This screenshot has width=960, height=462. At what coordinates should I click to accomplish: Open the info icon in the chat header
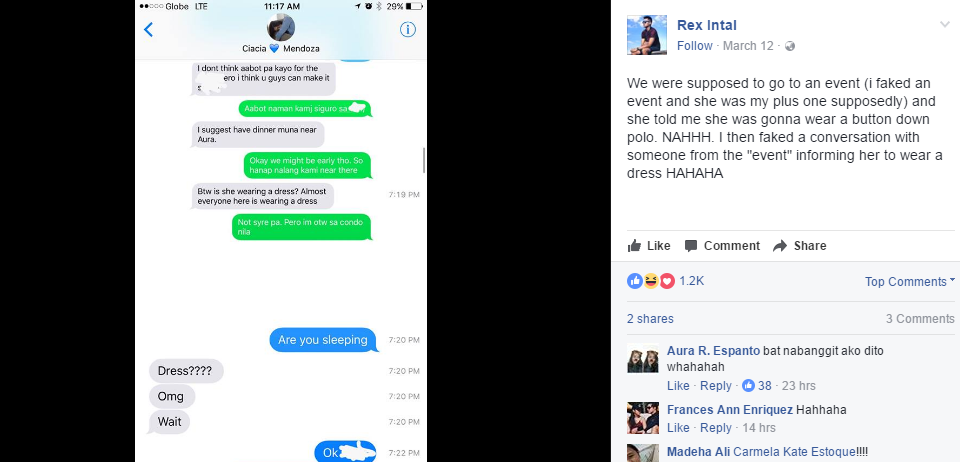coord(408,29)
